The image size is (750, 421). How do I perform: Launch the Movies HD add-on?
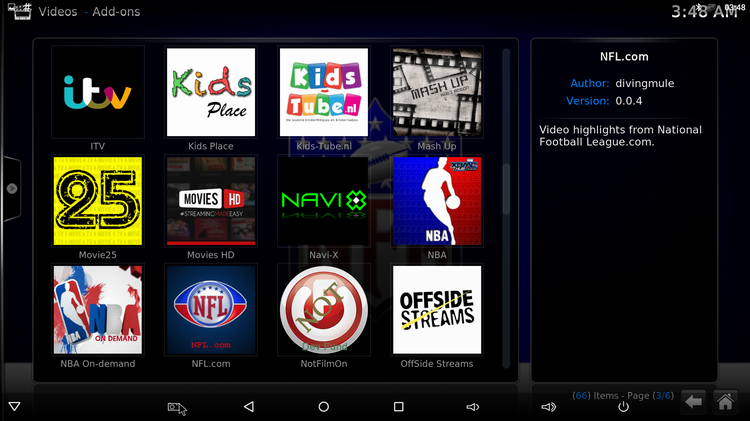pos(211,202)
